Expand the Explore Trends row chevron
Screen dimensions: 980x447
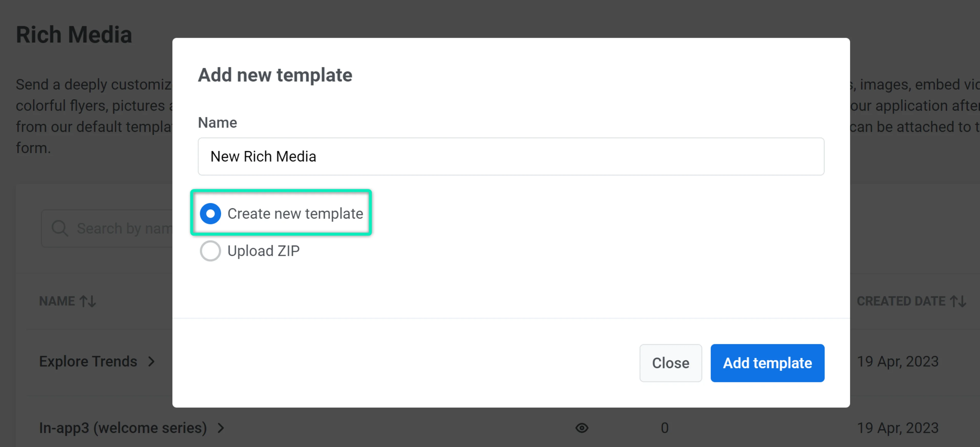(151, 361)
